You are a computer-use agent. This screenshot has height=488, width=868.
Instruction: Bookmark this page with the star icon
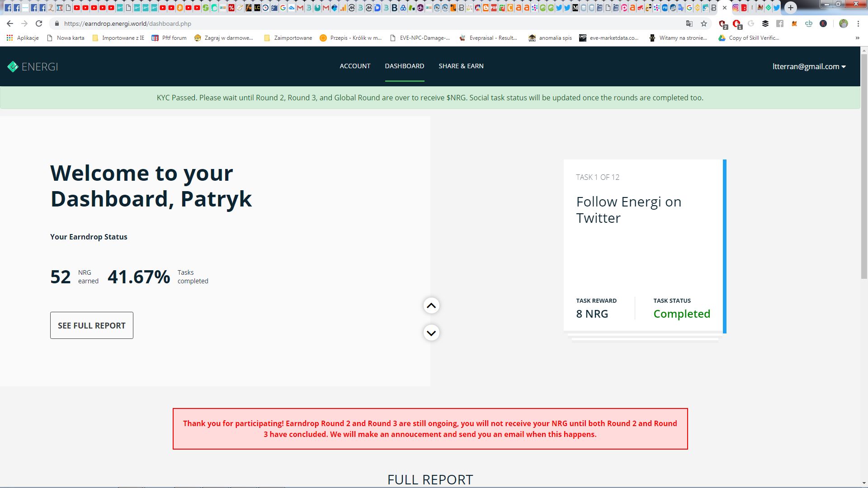click(704, 23)
